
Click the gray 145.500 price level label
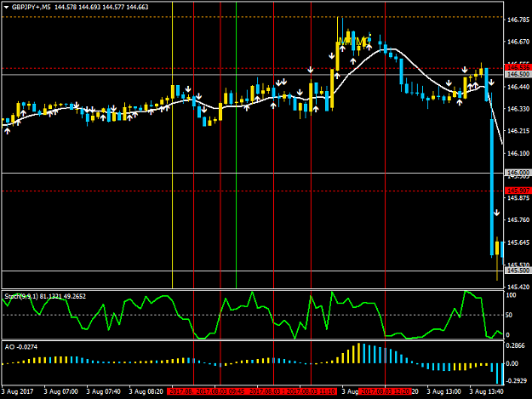pyautogui.click(x=518, y=271)
